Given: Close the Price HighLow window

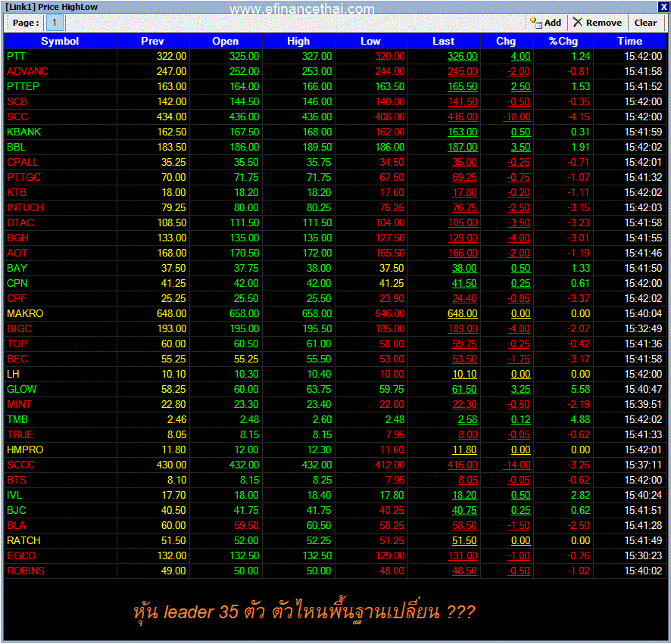Looking at the screenshot, I should [x=663, y=7].
